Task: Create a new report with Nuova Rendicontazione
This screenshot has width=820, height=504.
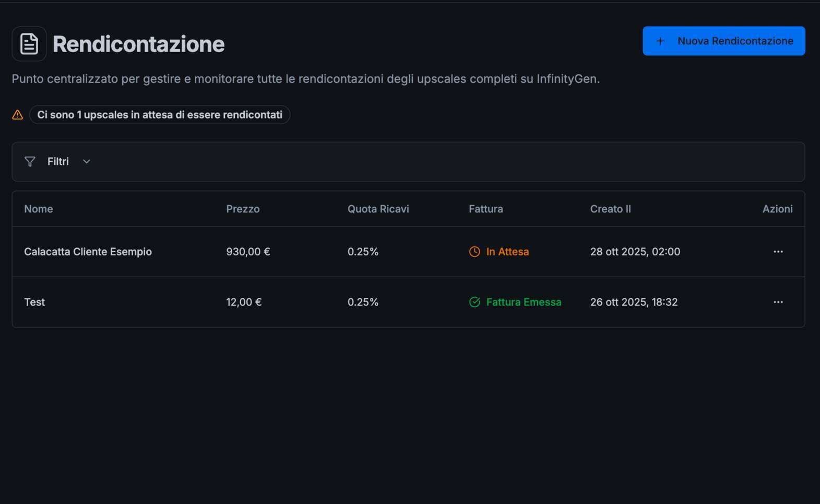Action: coord(734,41)
